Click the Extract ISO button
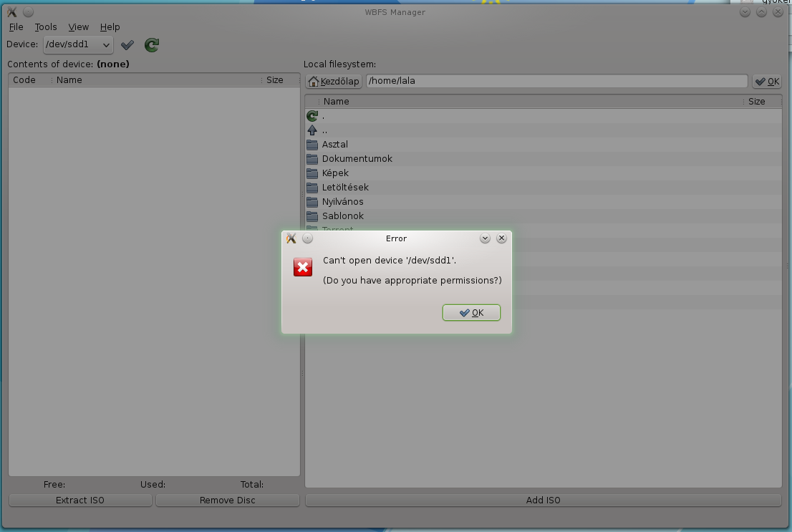The width and height of the screenshot is (792, 532). click(80, 500)
